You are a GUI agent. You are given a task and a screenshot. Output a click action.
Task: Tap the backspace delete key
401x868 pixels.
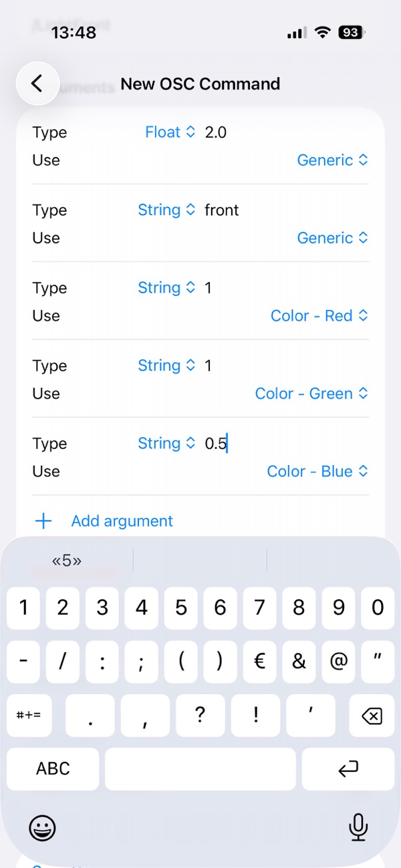pyautogui.click(x=371, y=716)
